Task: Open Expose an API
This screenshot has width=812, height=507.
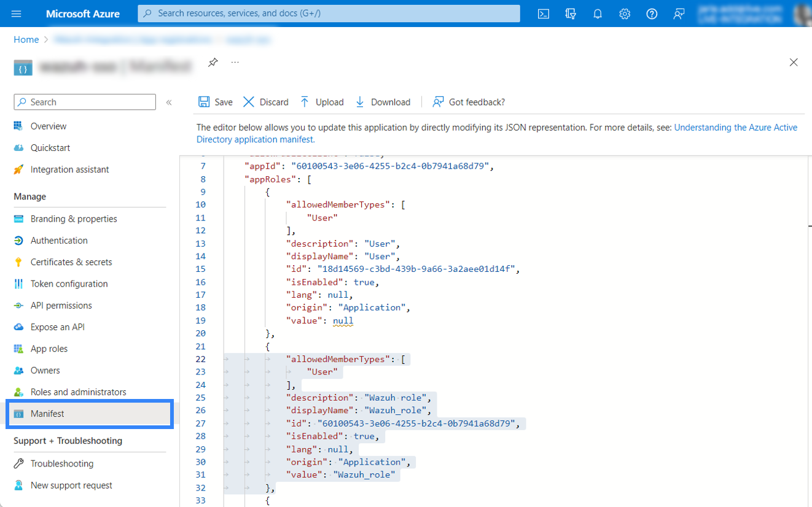Action: (58, 327)
